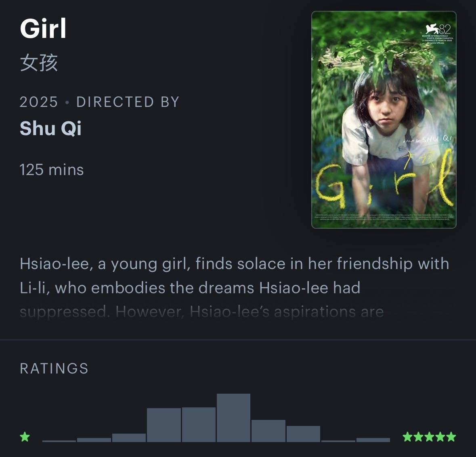Select the second histogram bar from left
Viewport: 476px width, 457px height.
[x=94, y=440]
